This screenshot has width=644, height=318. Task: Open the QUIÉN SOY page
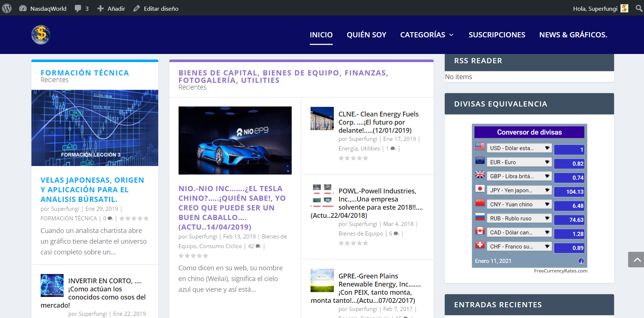(366, 35)
